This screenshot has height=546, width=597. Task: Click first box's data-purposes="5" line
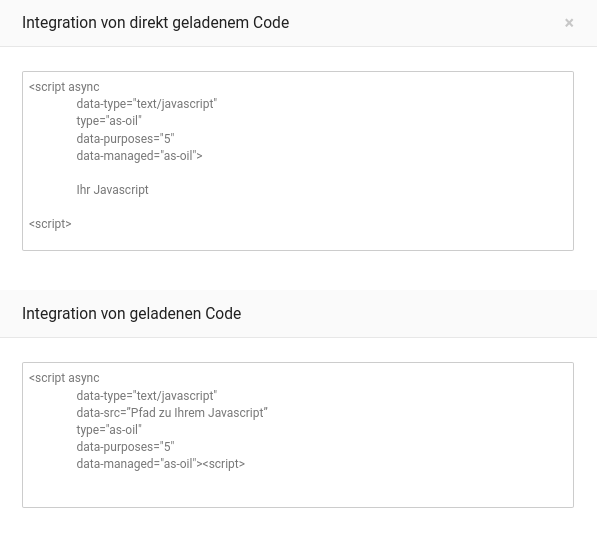coord(125,138)
